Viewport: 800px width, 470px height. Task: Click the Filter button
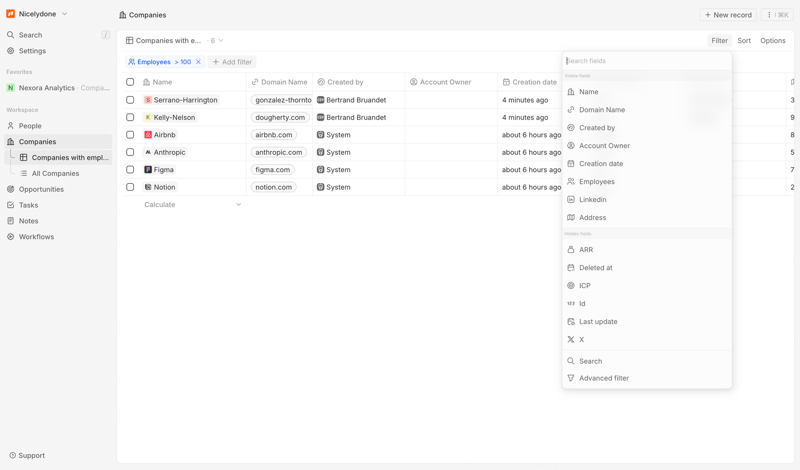tap(719, 40)
